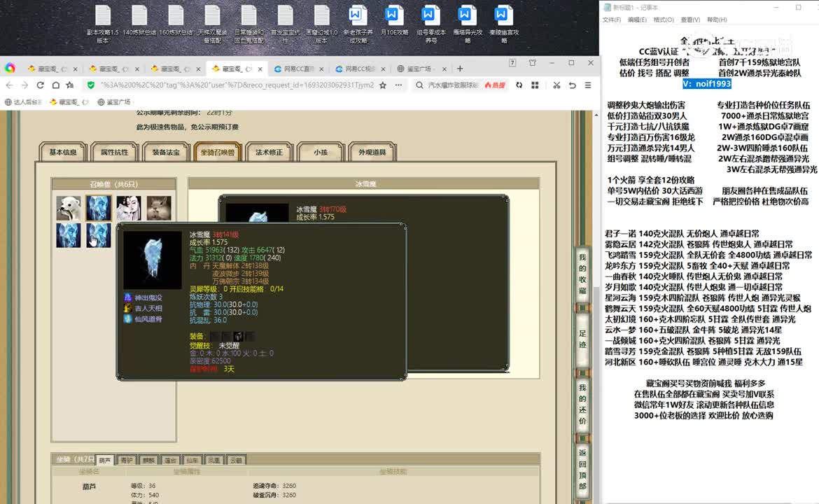This screenshot has width=819, height=504.
Task: Open the 160炼狱总结 desktop file
Action: (176, 21)
